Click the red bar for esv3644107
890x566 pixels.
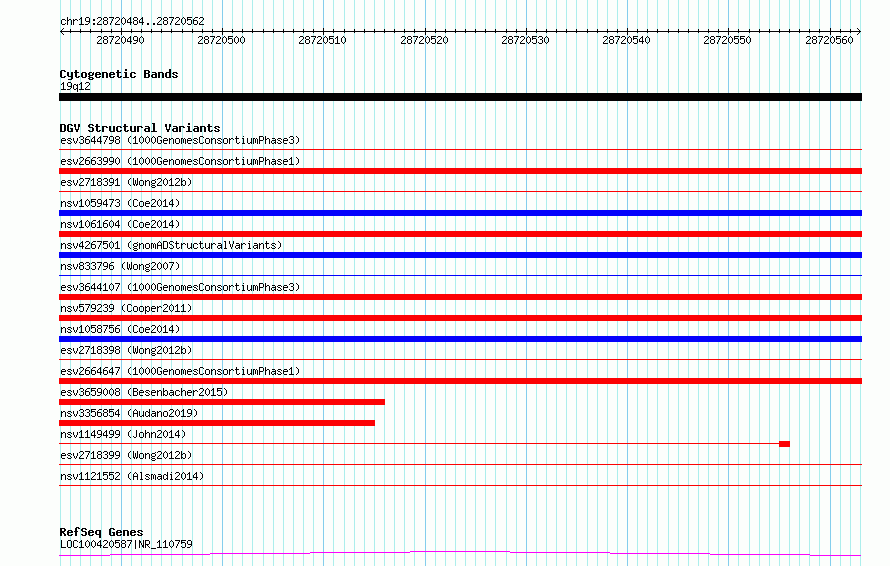tap(460, 297)
